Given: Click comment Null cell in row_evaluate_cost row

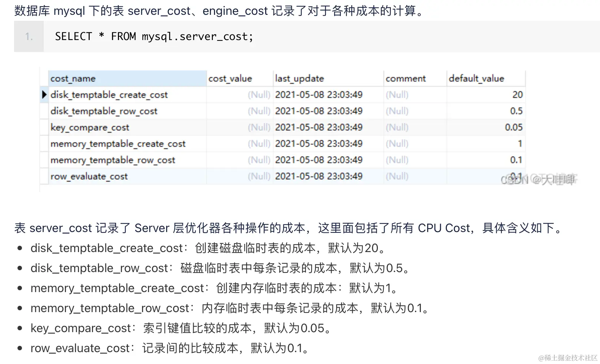Looking at the screenshot, I should coord(415,176).
